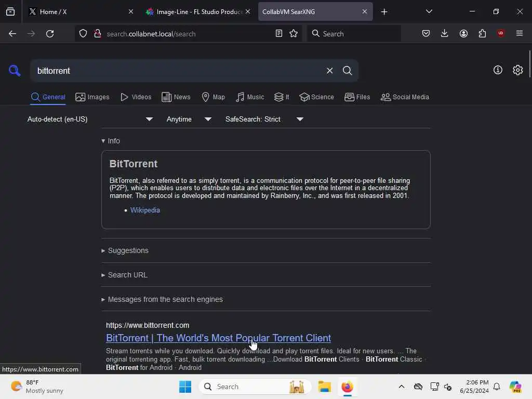Collapse the Info section

(x=111, y=141)
